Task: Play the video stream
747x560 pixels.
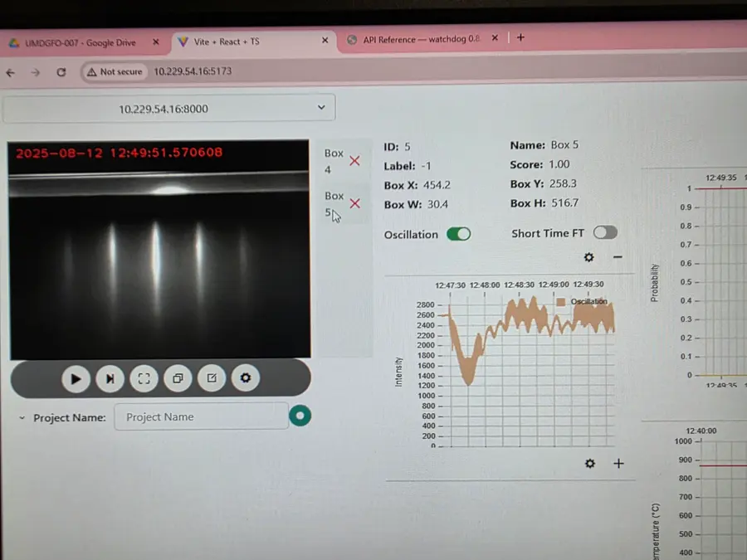Action: 76,379
